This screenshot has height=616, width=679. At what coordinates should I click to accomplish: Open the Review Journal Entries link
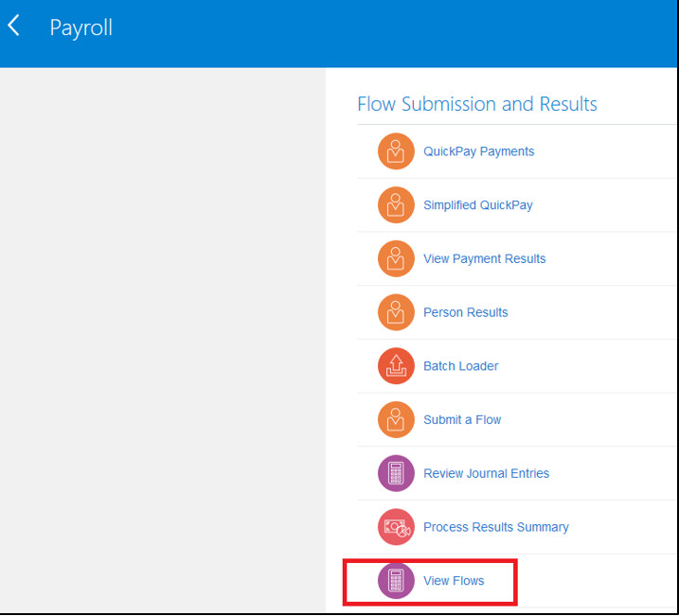486,473
